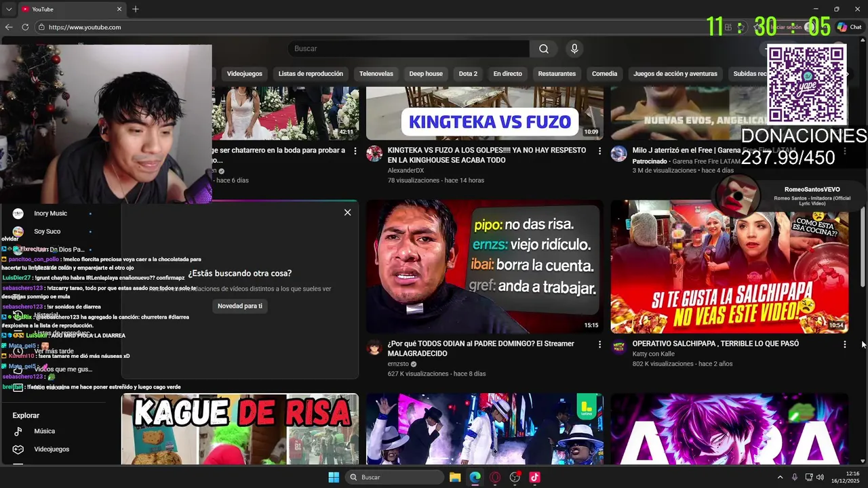The width and height of the screenshot is (868, 488).
Task: Open Opera browser from taskbar
Action: [495, 477]
